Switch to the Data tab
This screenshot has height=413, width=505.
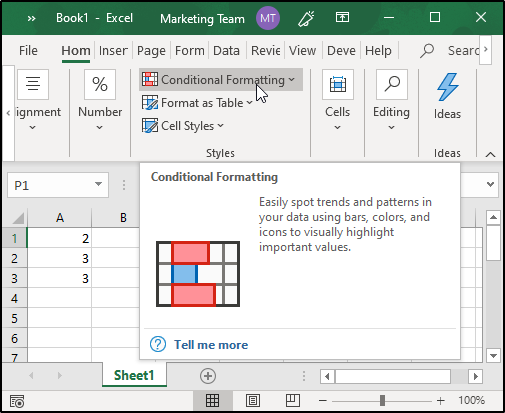click(226, 51)
